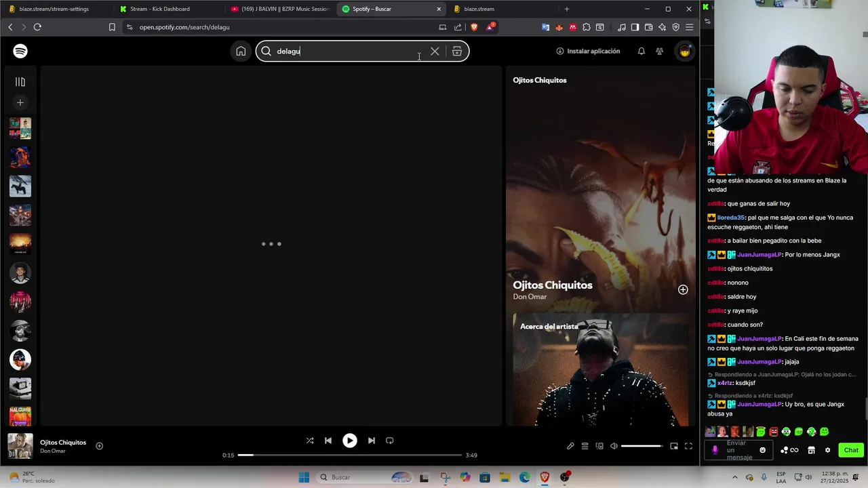Click Instalar aplicación link
This screenshot has height=488, width=868.
(x=588, y=52)
